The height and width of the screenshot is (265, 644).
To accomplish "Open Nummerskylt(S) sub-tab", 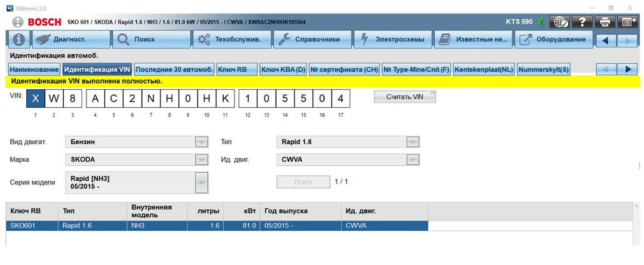I will click(x=543, y=70).
